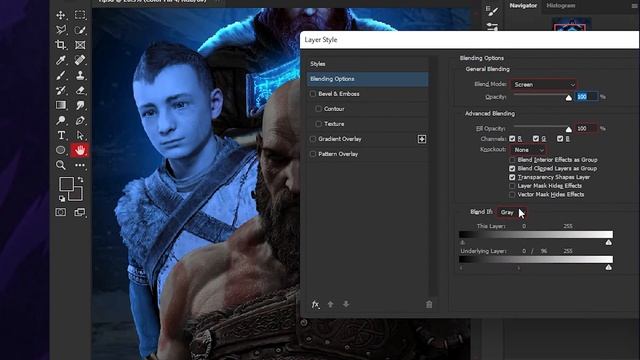Enable Texture checkbox

(x=319, y=124)
